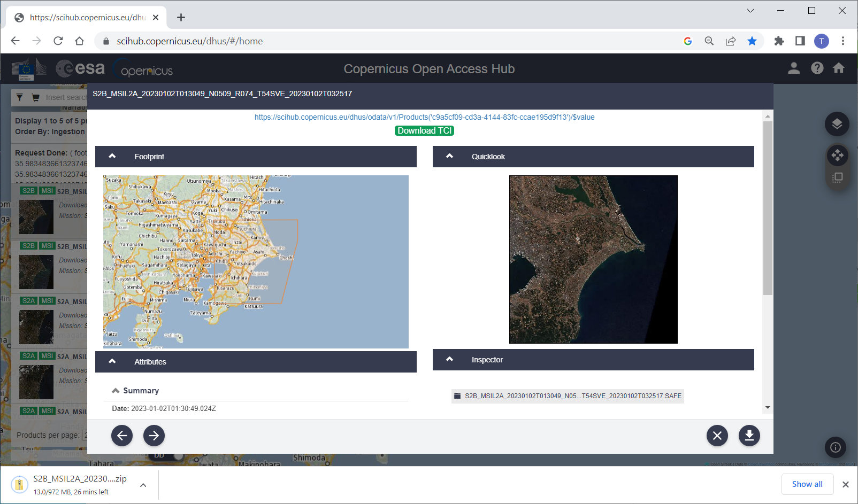858x504 pixels.
Task: Open the map layers switcher icon
Action: pyautogui.click(x=837, y=124)
